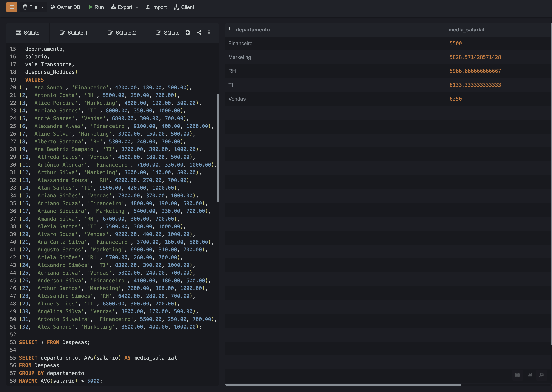
Task: Click the 'Alexandre Alves' insert row
Action: [x=116, y=126]
